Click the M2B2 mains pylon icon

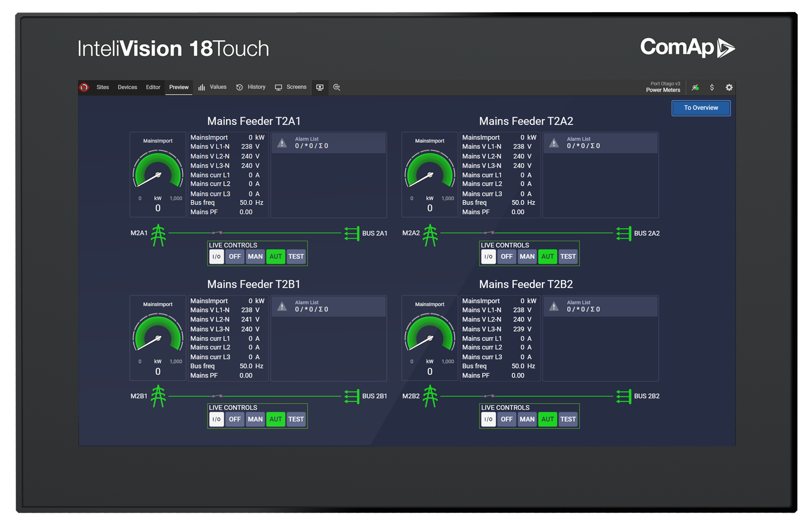(430, 396)
